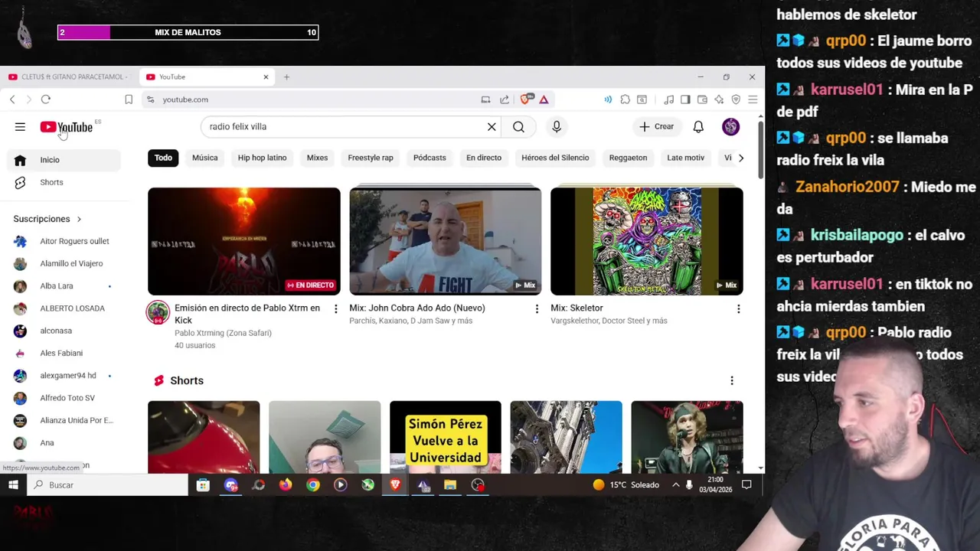Go back in the browser
980x551 pixels.
[12, 99]
